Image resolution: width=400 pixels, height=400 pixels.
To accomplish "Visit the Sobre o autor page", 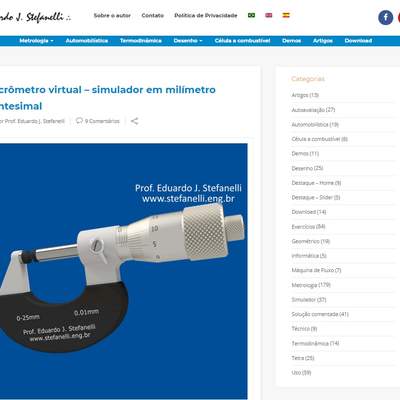I will point(112,15).
